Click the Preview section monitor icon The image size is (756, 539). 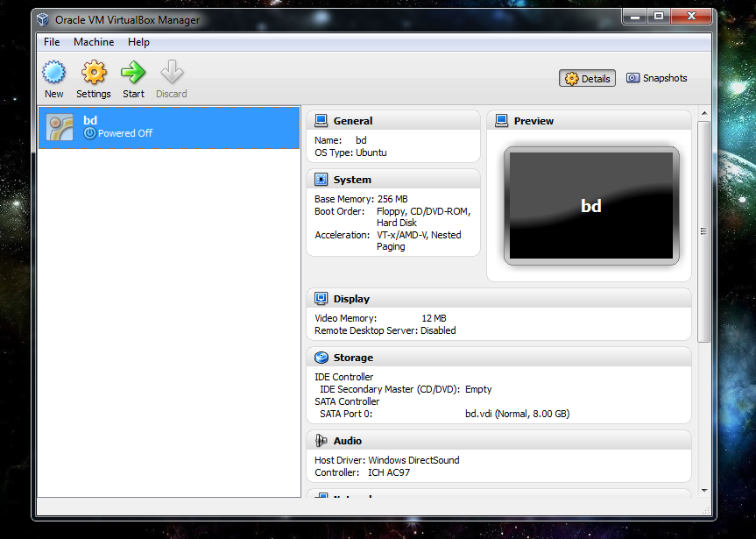pyautogui.click(x=501, y=121)
